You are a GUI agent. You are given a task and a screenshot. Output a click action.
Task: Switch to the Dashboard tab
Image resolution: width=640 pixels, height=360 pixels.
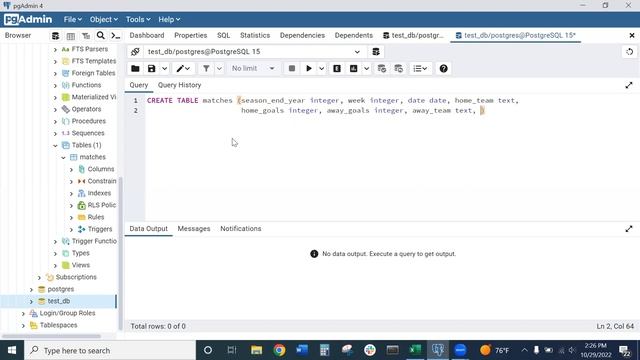pyautogui.click(x=147, y=36)
